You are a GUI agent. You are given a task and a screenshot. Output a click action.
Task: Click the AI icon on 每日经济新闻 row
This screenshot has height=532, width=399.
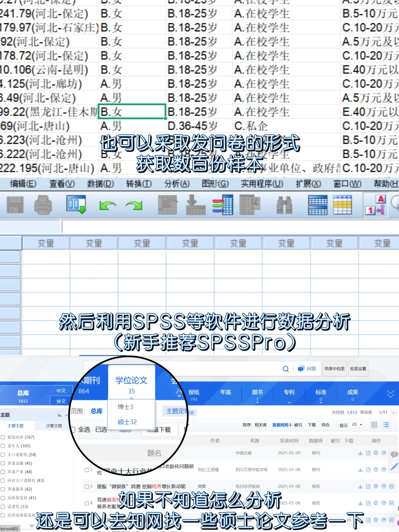pyautogui.click(x=391, y=486)
